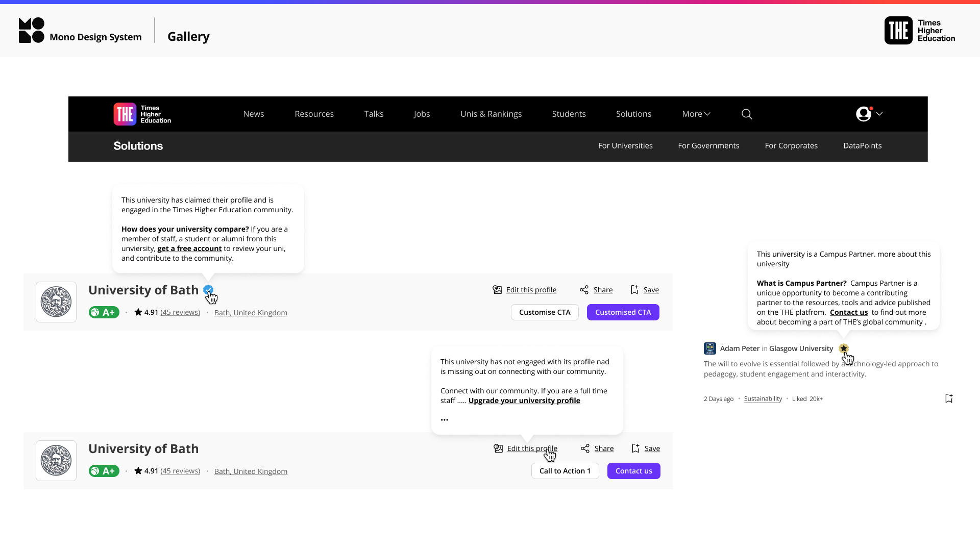Expand the ellipsis in the profile tooltip

pos(445,420)
